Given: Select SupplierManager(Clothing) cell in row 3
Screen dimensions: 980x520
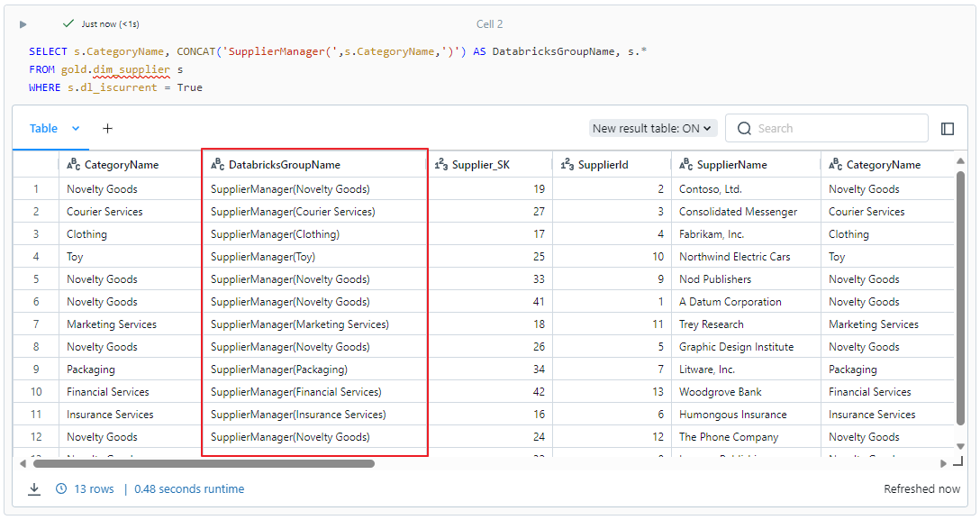Looking at the screenshot, I should [275, 234].
